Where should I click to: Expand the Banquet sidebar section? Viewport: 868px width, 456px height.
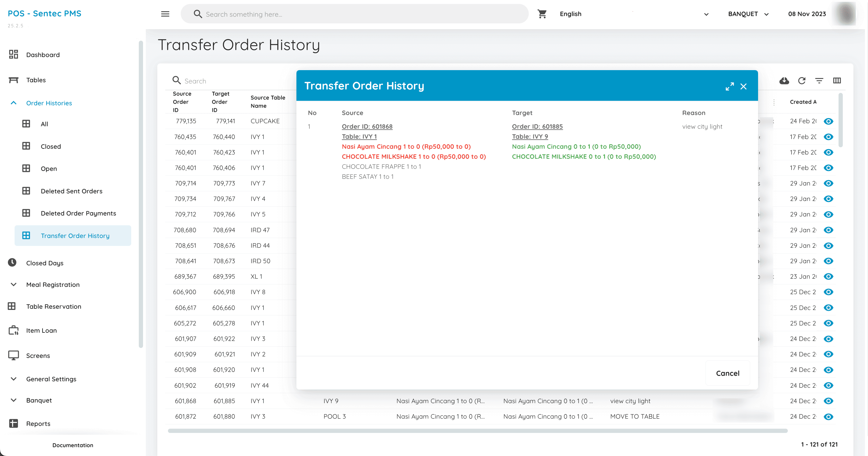[13, 400]
